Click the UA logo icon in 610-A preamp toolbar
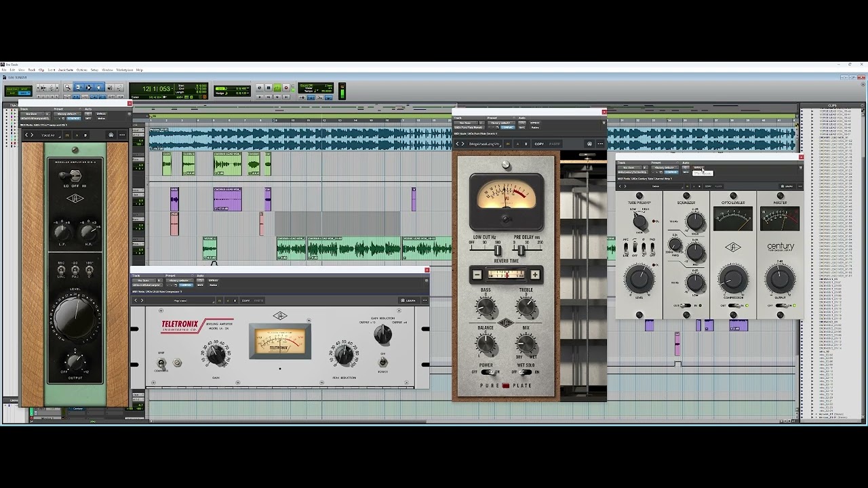 pyautogui.click(x=111, y=135)
